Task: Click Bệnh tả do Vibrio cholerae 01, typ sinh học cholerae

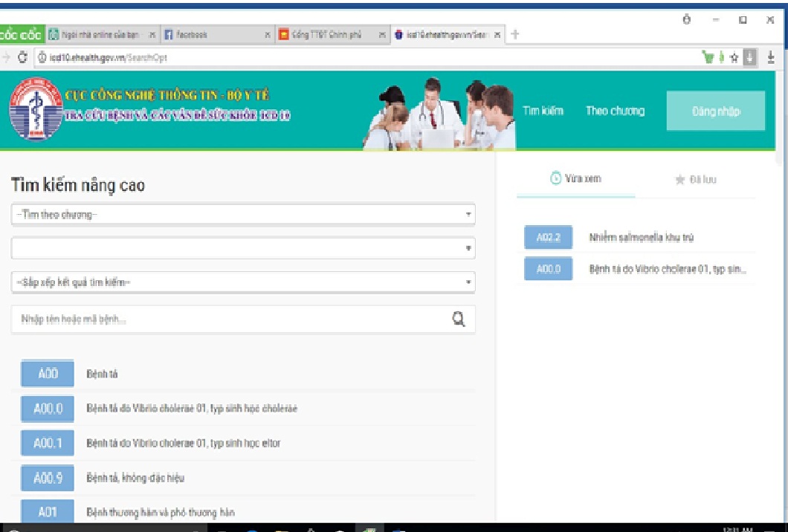Action: [x=192, y=409]
